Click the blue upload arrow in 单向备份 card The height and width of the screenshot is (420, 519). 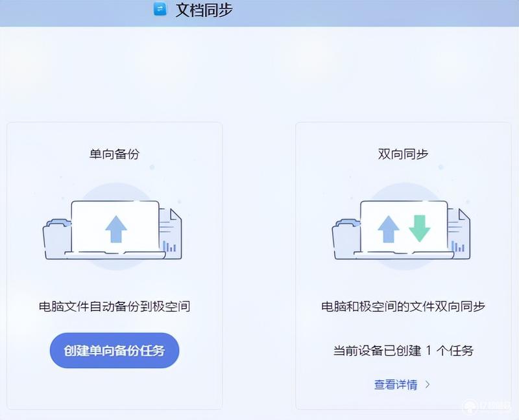[116, 229]
